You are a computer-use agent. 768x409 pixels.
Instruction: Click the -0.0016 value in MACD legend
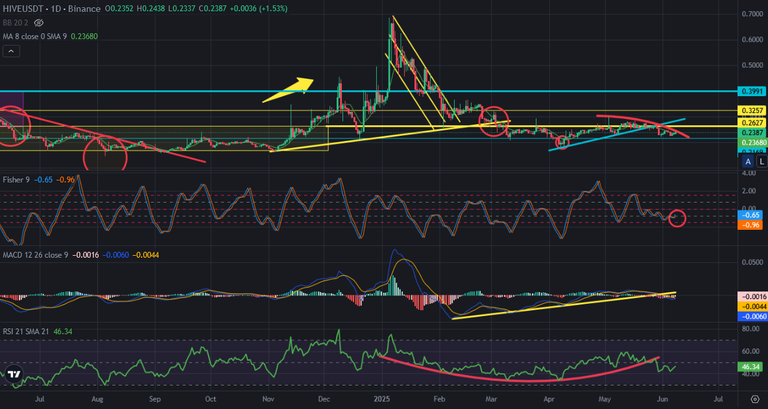coord(86,255)
